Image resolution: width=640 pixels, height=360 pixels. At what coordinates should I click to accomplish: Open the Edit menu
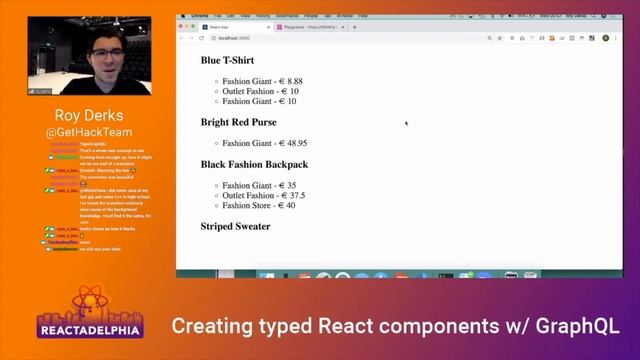tap(231, 16)
